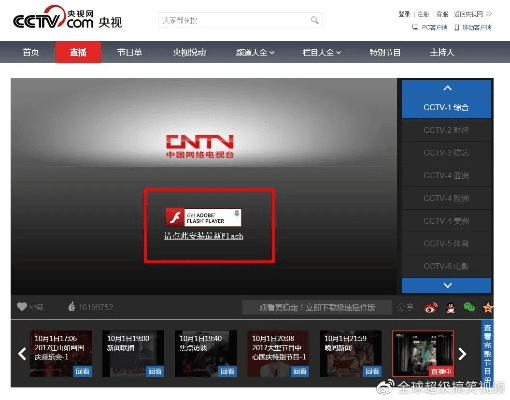Select channel CCTV-6 电影
Image resolution: width=510 pixels, height=400 pixels.
pyautogui.click(x=446, y=266)
